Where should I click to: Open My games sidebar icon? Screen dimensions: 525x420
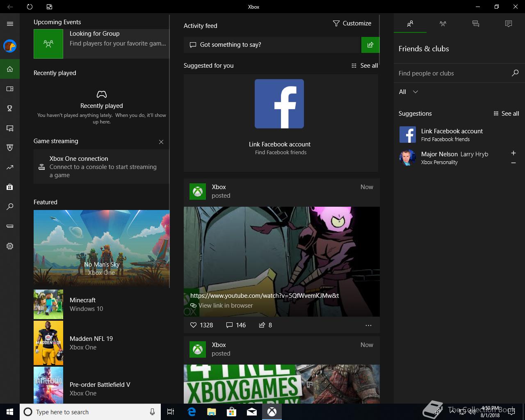click(10, 89)
